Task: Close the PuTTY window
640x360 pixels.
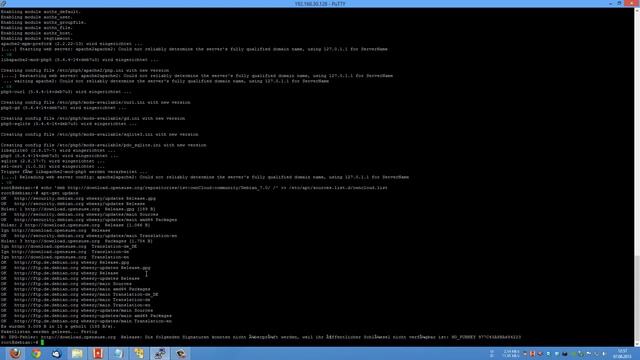Action: coord(631,3)
